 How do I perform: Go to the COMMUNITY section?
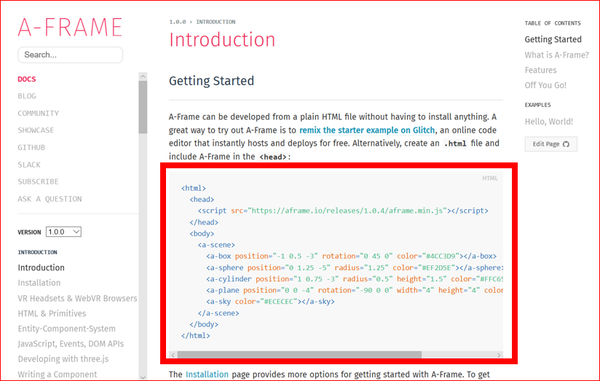click(38, 113)
